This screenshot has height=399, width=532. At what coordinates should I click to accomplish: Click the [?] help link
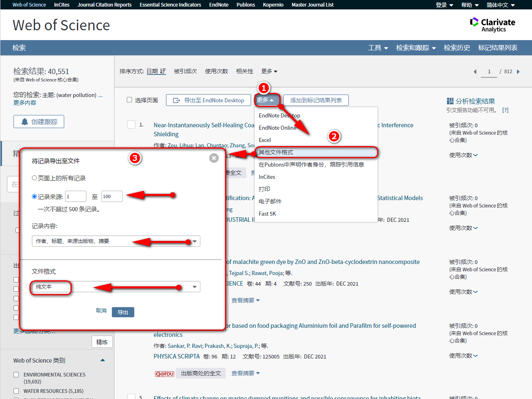(x=505, y=110)
